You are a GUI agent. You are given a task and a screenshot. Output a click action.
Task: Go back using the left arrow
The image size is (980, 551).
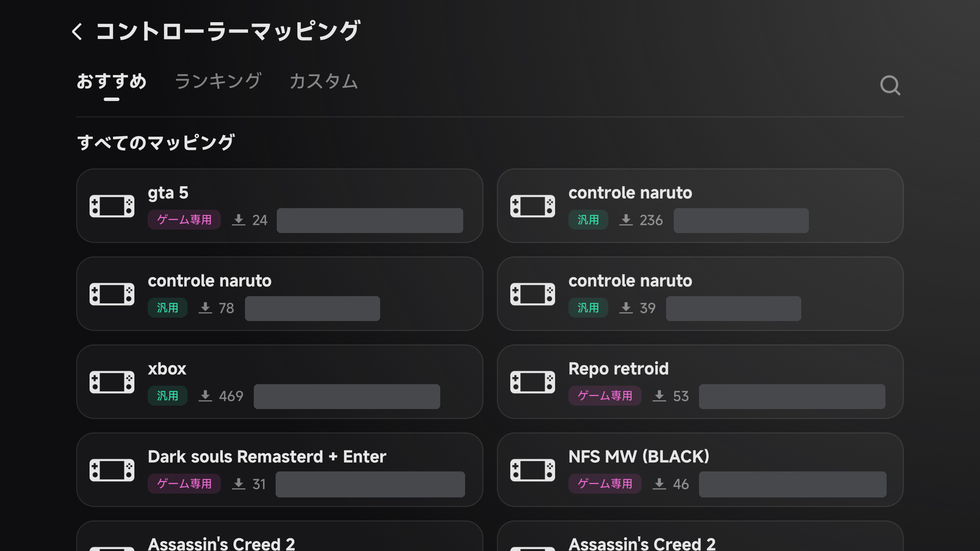(77, 31)
